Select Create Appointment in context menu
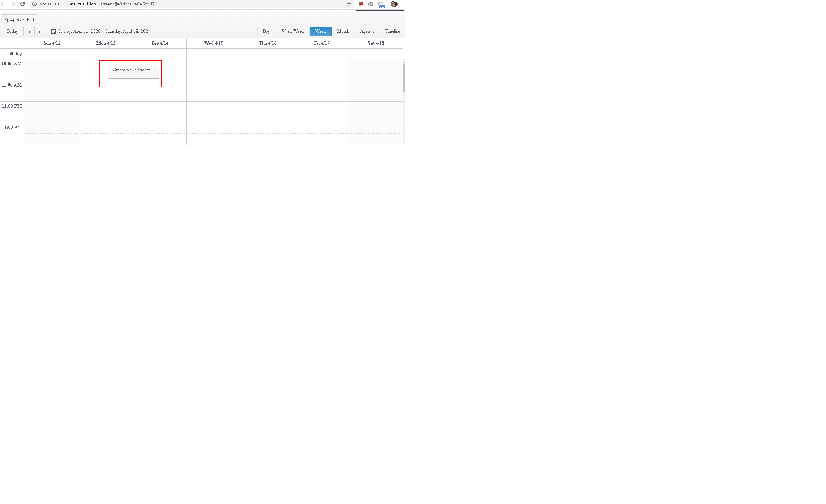The height and width of the screenshot is (504, 826). 131,70
